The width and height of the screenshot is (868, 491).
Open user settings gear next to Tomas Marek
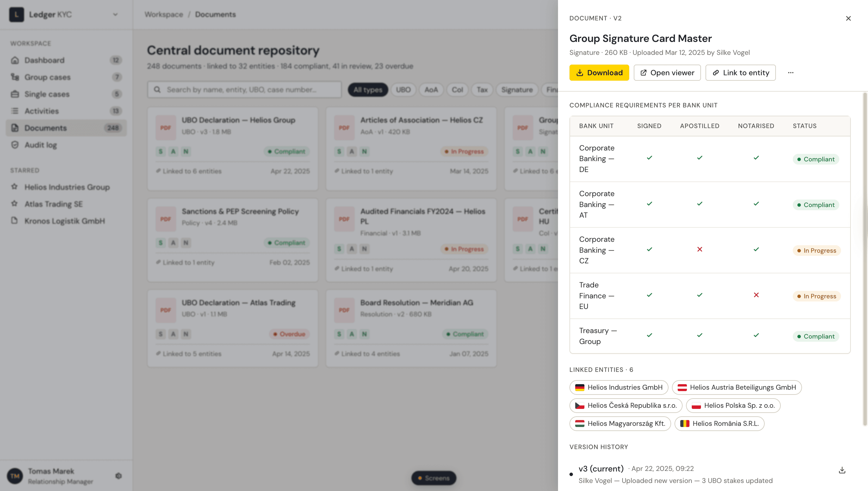point(118,475)
